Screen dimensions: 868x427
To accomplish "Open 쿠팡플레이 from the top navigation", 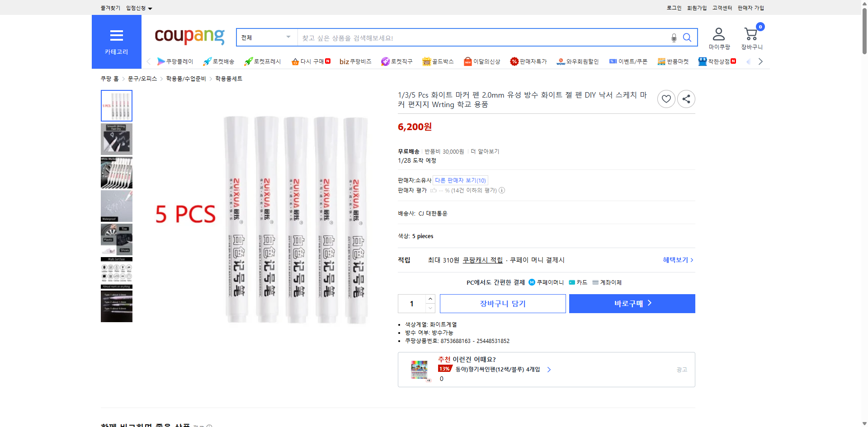I will [x=176, y=61].
